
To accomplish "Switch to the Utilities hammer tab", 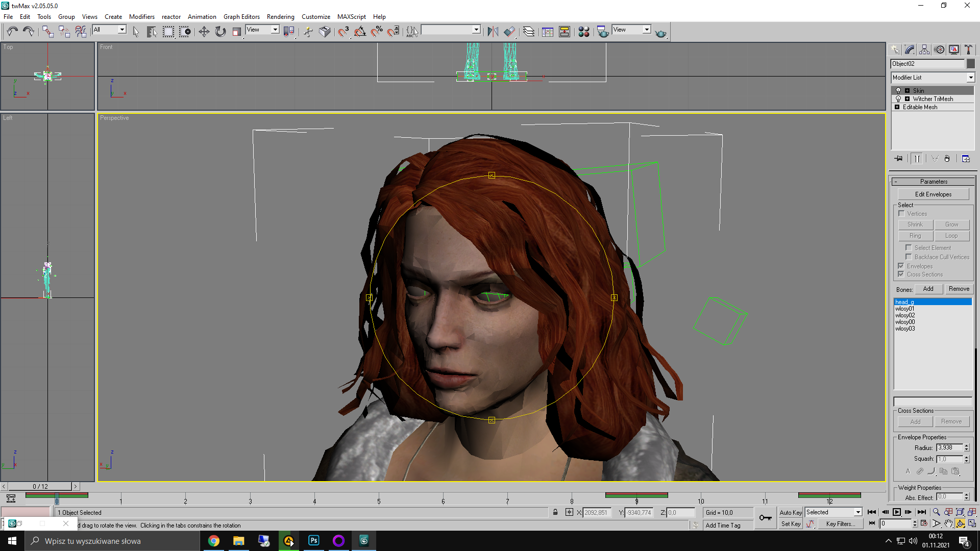I will (968, 49).
